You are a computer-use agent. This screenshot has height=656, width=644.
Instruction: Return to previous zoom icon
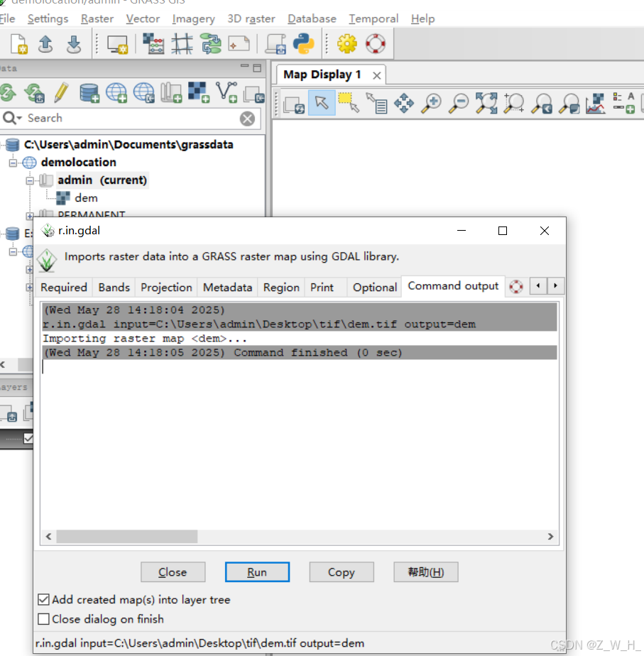tap(542, 104)
